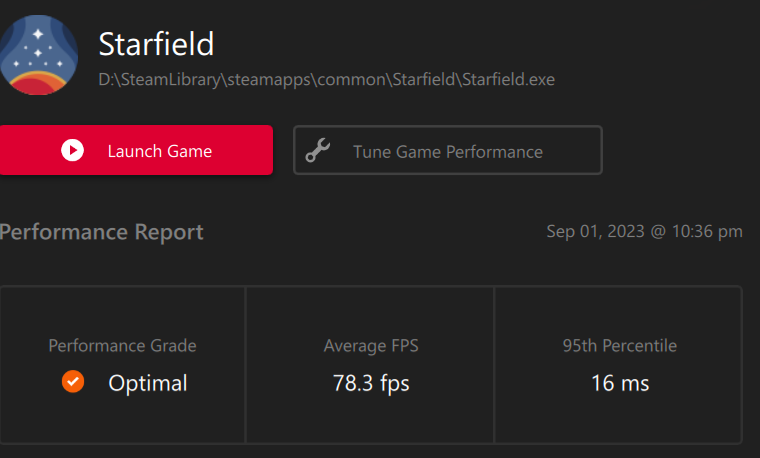Select the '78.3 fps' value
The height and width of the screenshot is (458, 760).
pos(371,383)
